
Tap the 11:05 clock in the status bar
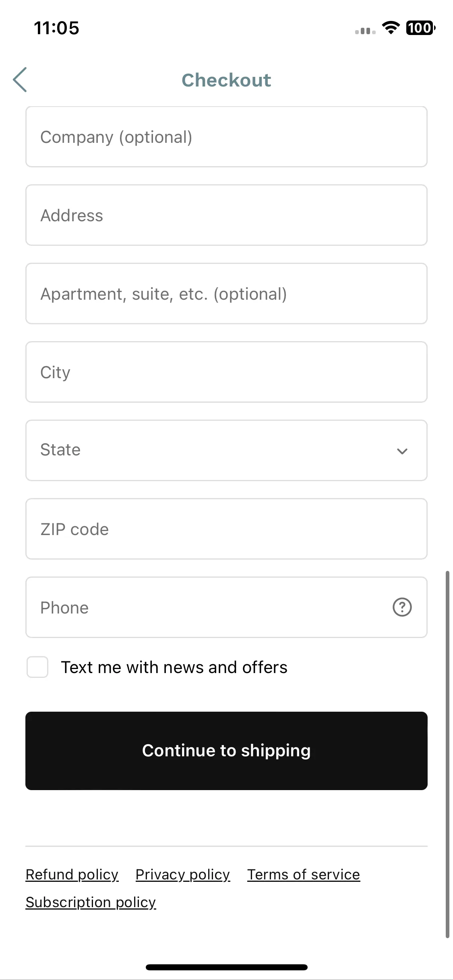point(57,28)
